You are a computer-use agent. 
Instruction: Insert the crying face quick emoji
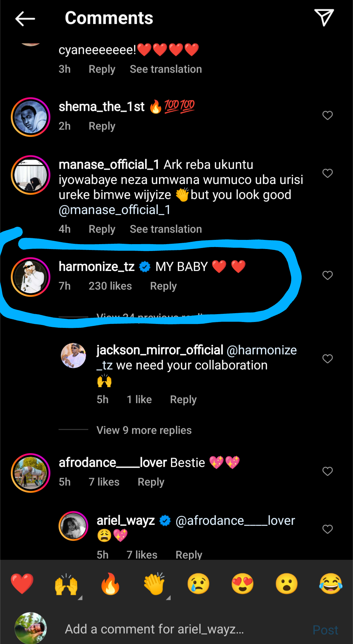tap(198, 584)
